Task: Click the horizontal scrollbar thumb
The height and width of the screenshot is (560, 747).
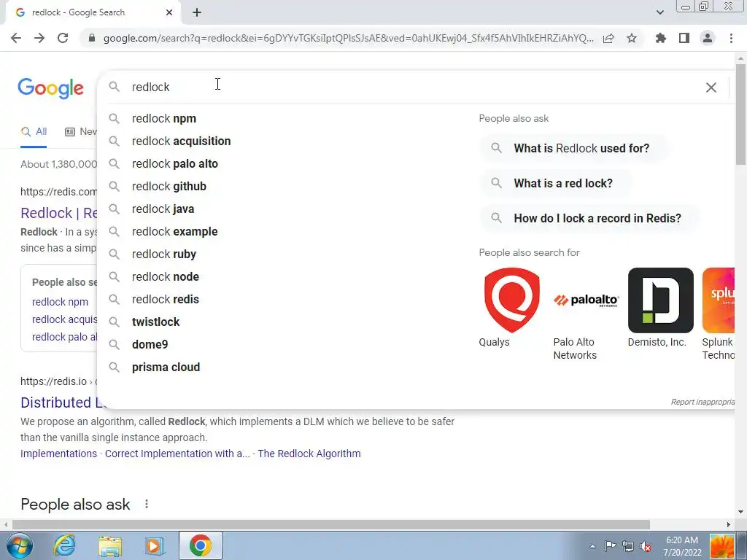Action: pos(331,524)
